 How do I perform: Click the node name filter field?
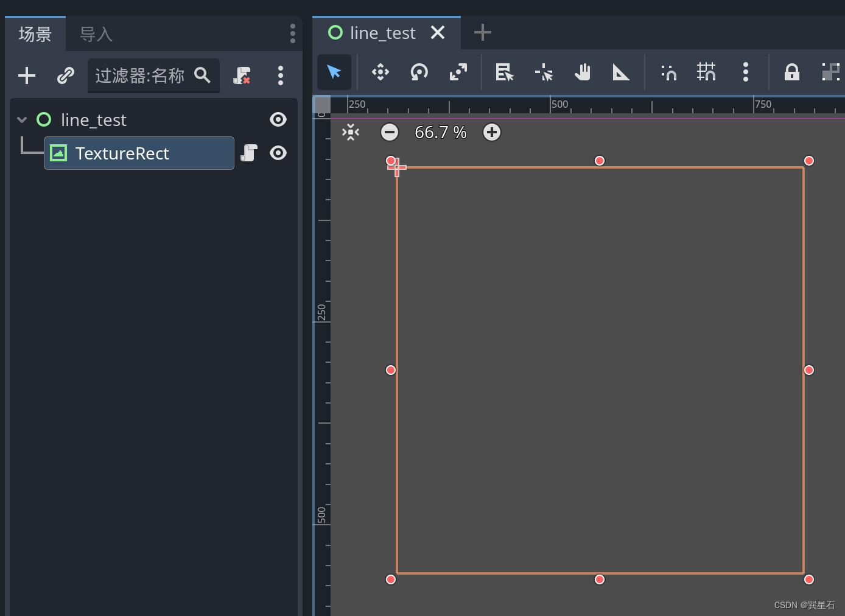pos(153,75)
